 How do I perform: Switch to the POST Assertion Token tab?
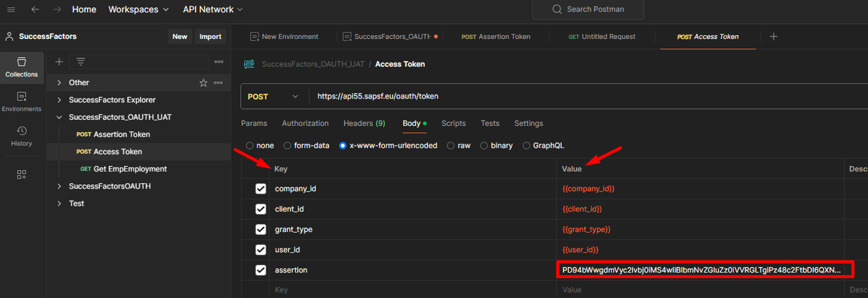coord(495,36)
